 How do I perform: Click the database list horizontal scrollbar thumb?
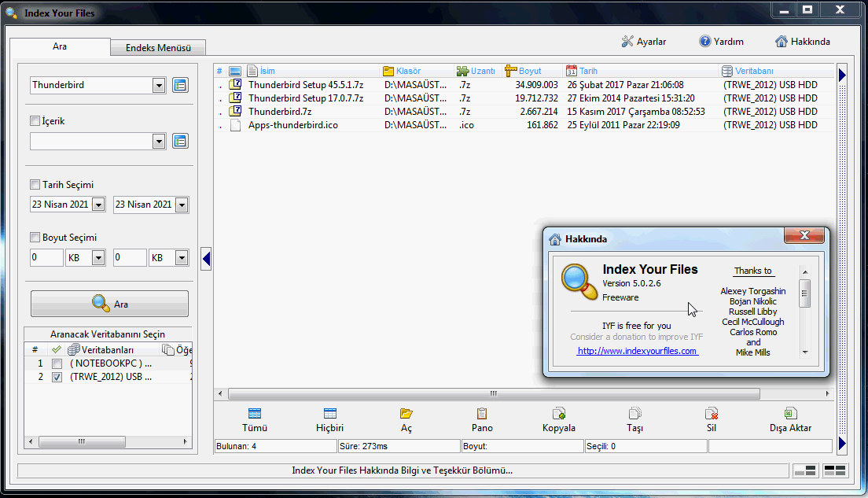[82, 441]
